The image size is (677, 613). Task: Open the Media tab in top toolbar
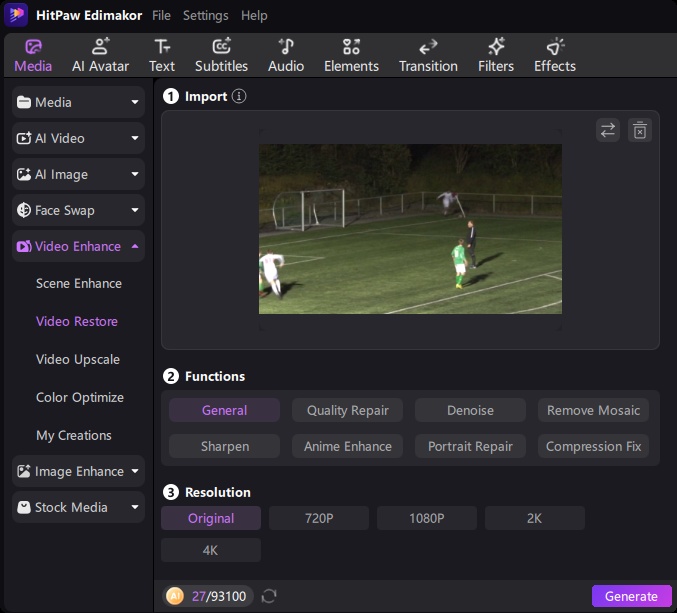[33, 56]
